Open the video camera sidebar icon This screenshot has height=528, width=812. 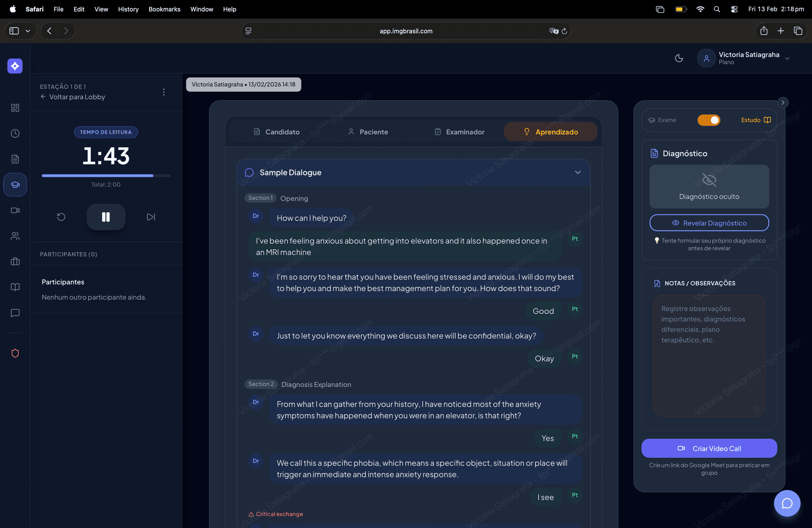pos(15,210)
